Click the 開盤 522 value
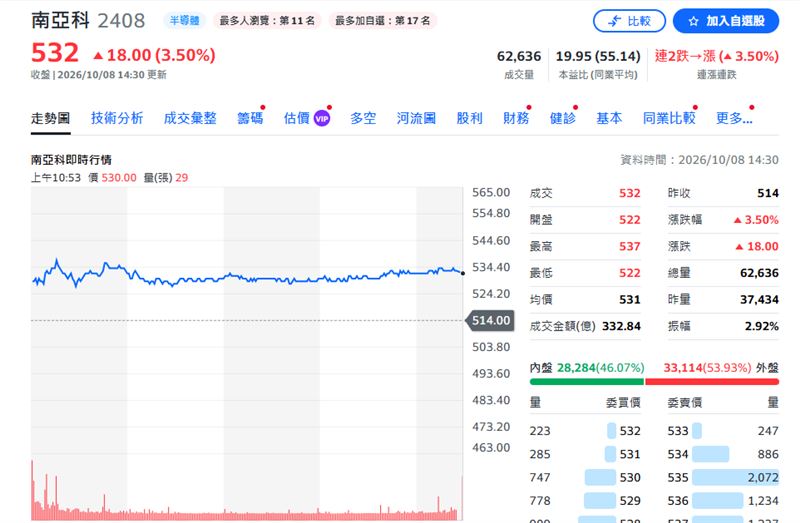Screen dimensions: 800x523 click(x=630, y=220)
